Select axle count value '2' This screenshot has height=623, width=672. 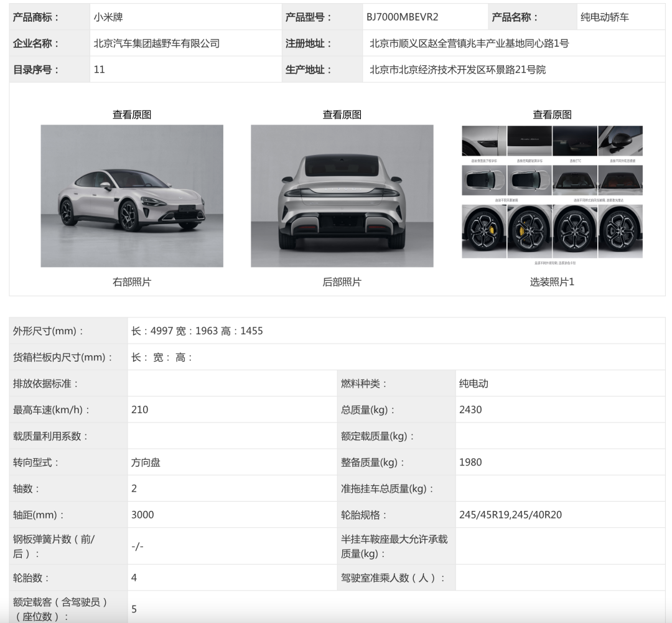[134, 489]
